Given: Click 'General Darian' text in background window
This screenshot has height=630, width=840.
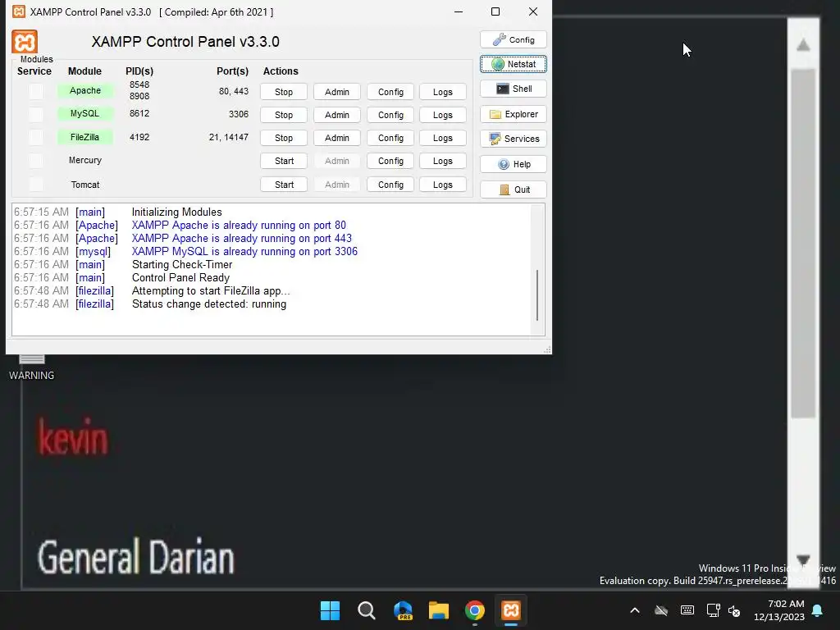Looking at the screenshot, I should tap(136, 557).
